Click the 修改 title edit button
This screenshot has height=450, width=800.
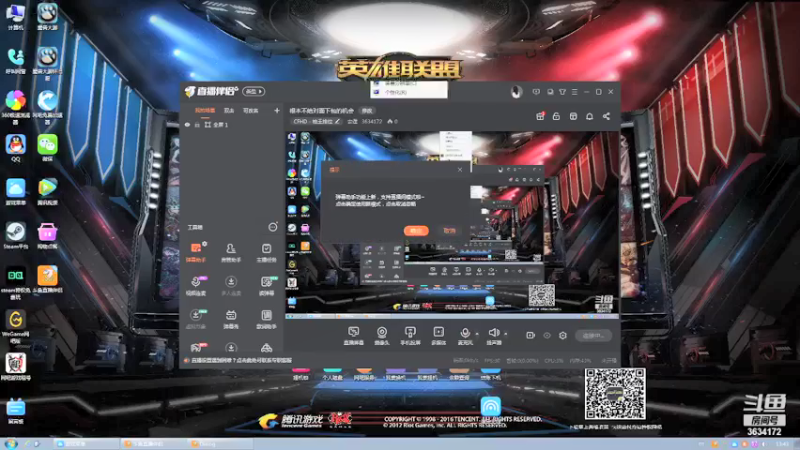[x=367, y=110]
